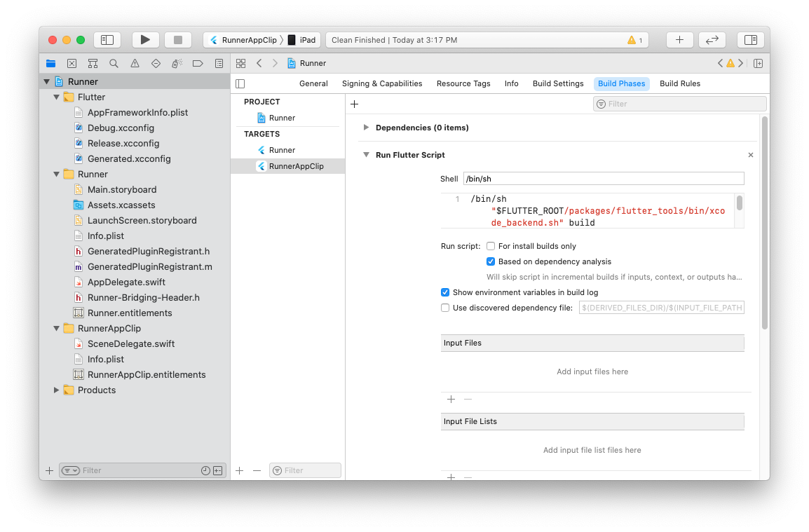809x532 pixels.
Task: Open the Signing & Capabilities tab
Action: [x=382, y=83]
